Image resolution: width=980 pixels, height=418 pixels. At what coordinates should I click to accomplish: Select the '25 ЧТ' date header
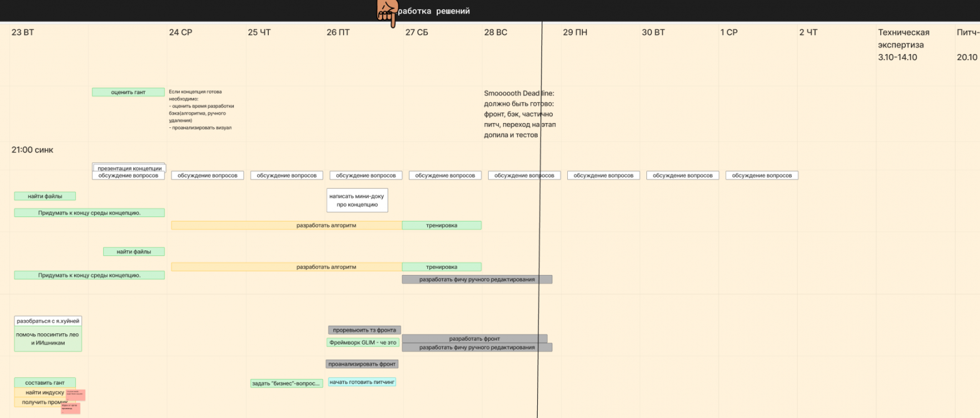[x=259, y=33]
